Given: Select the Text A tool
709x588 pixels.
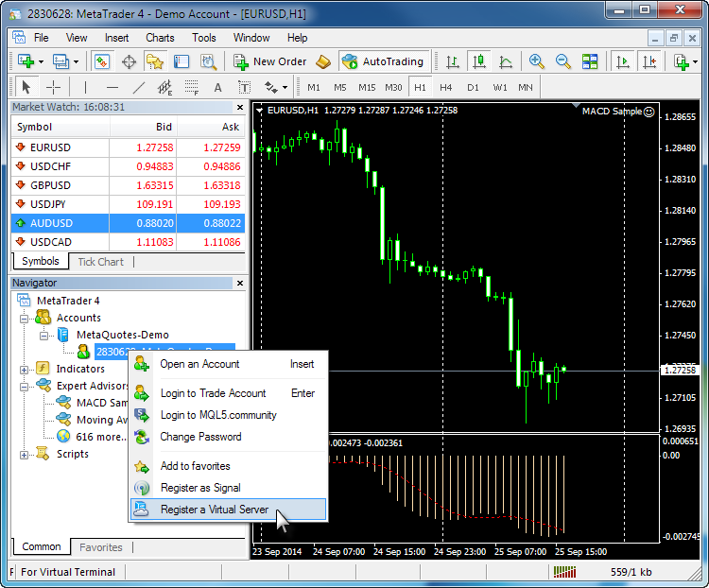Looking at the screenshot, I should pyautogui.click(x=218, y=87).
